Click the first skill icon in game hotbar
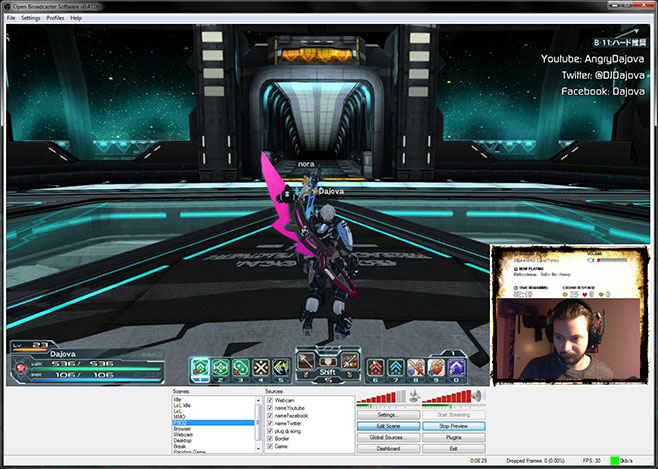Screen dimensions: 658x469 (200, 366)
